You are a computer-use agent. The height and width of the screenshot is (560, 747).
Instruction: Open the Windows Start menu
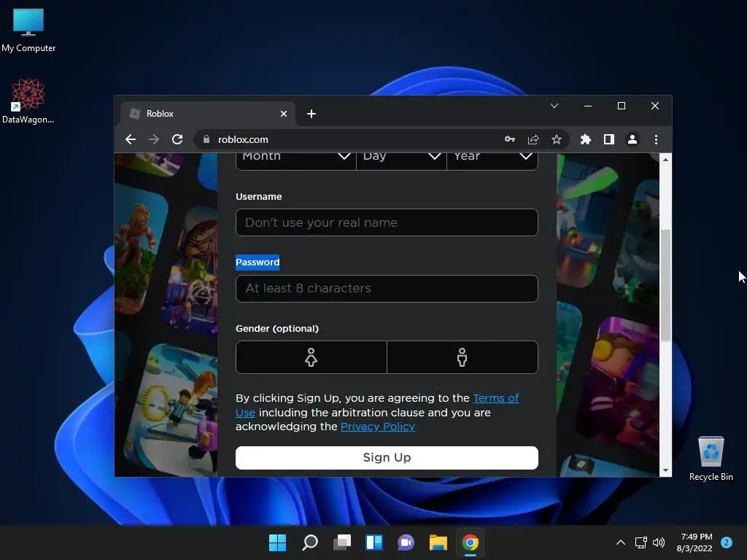coord(278,542)
